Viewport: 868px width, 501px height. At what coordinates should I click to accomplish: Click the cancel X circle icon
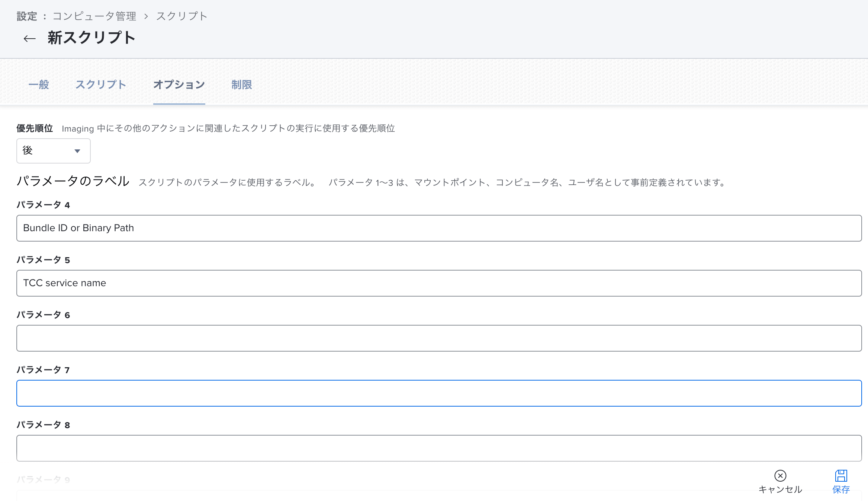click(780, 476)
